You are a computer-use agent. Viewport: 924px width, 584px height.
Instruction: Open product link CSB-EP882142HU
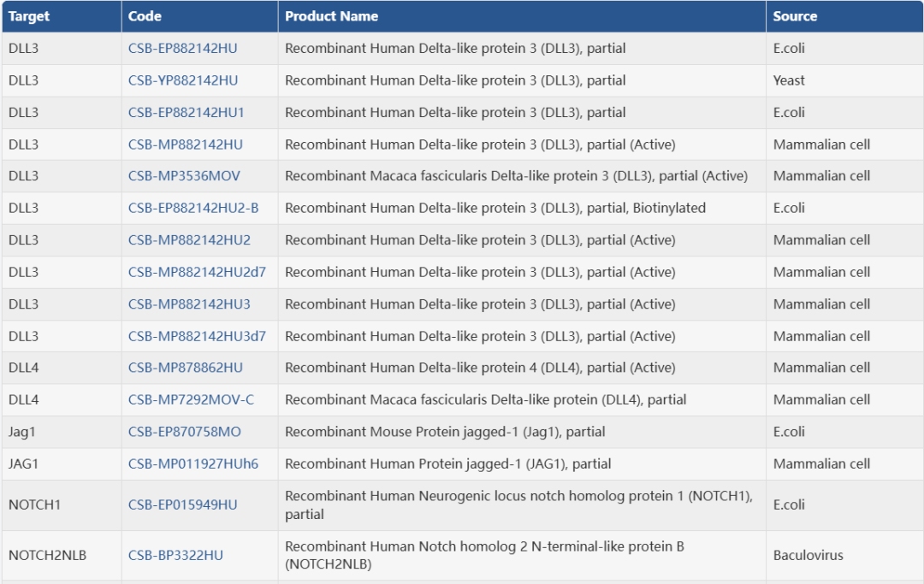pyautogui.click(x=182, y=49)
